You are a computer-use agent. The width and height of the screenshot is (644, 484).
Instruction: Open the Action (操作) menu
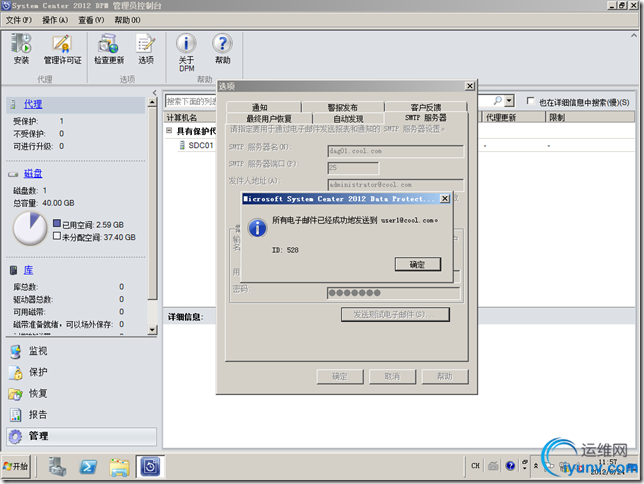tap(55, 20)
